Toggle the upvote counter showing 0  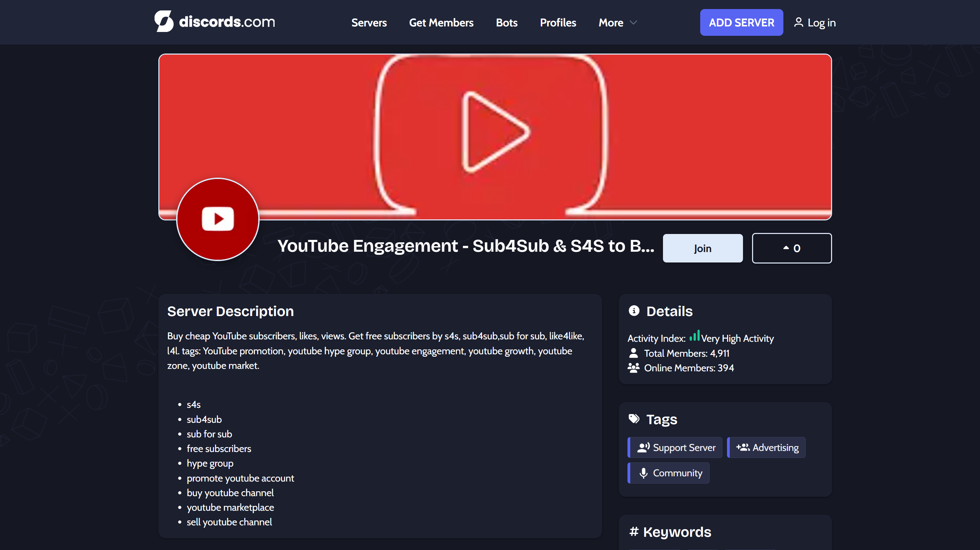(x=791, y=248)
